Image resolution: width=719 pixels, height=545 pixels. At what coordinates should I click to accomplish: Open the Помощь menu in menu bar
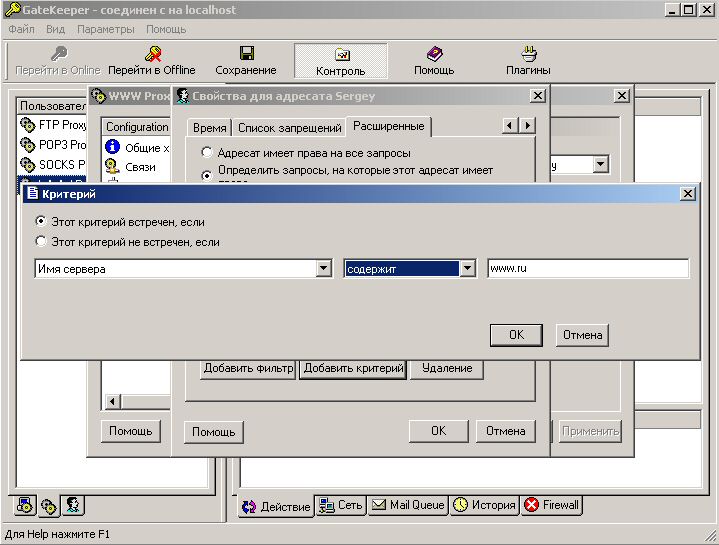coord(166,29)
